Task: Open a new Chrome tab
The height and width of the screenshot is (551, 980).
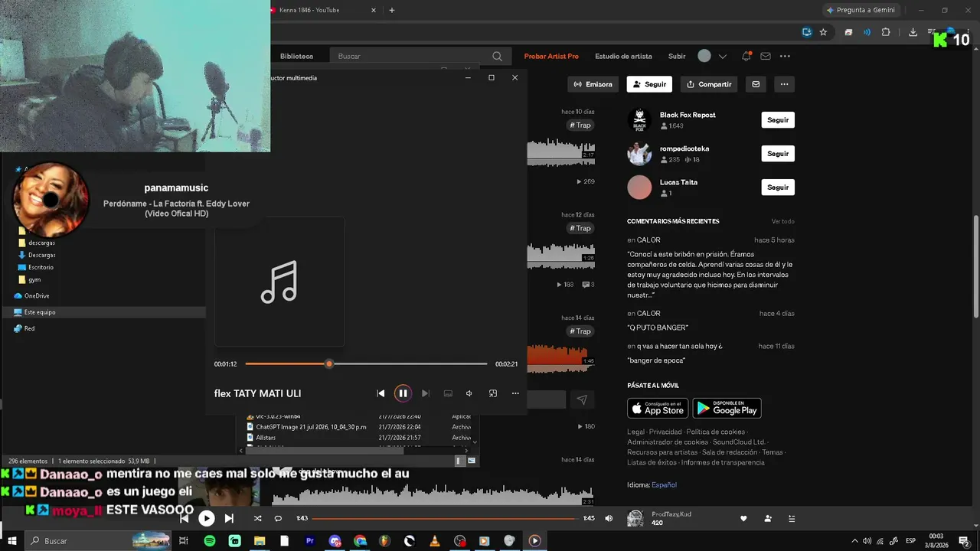Action: [x=392, y=10]
